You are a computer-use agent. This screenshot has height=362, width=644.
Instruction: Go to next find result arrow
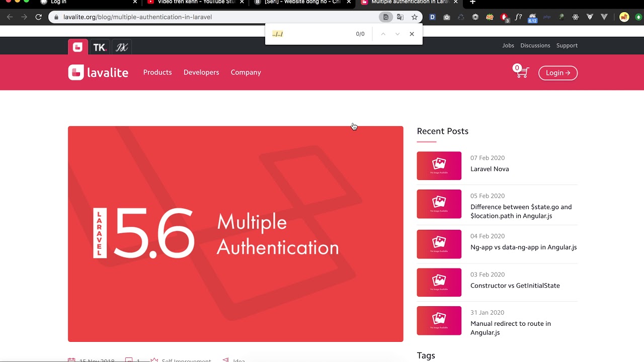397,34
